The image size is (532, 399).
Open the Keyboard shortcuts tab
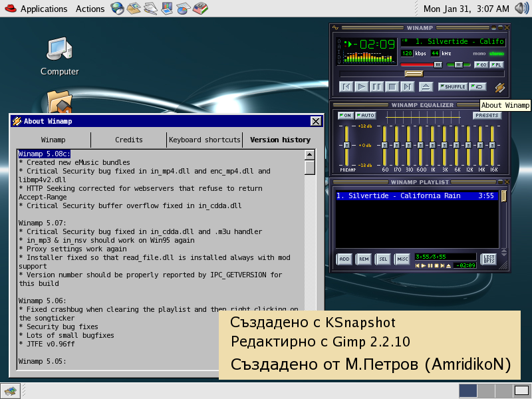click(205, 140)
